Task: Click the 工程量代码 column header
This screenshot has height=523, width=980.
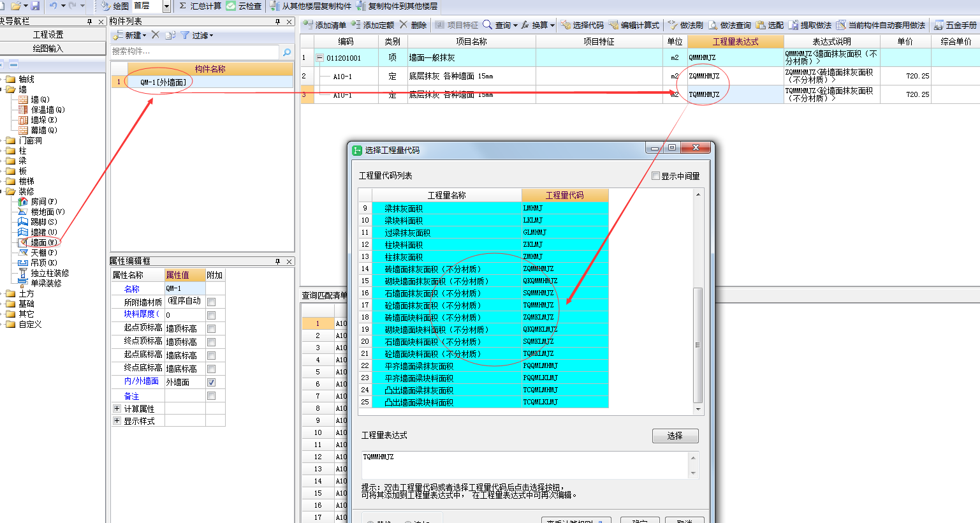Action: 565,195
